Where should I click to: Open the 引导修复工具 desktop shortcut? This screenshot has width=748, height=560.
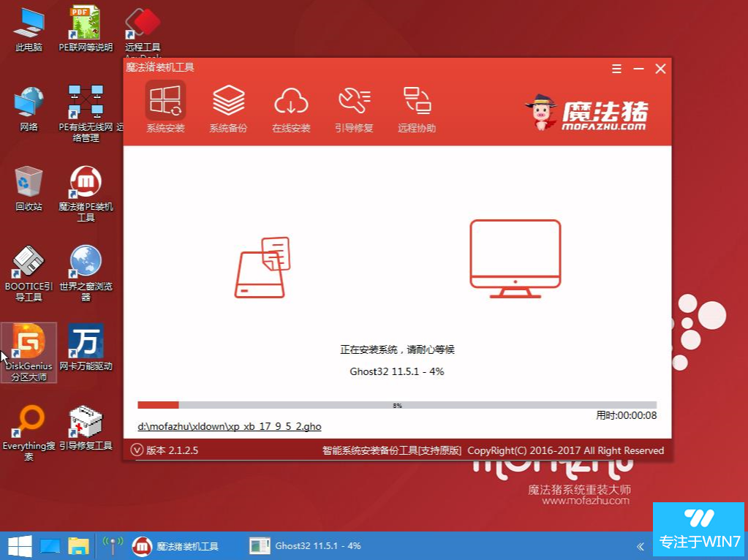[x=86, y=428]
